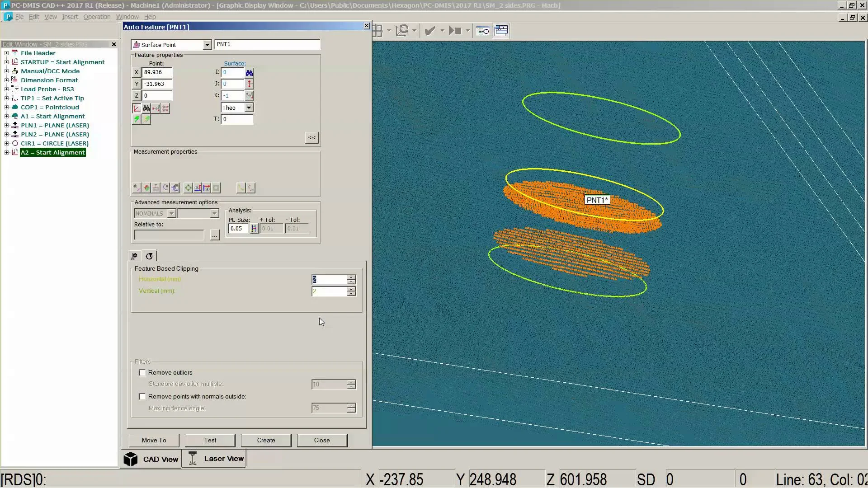Viewport: 868px width, 488px height.
Task: Click the Graphic Display Window toolbar icon
Action: tap(501, 31)
